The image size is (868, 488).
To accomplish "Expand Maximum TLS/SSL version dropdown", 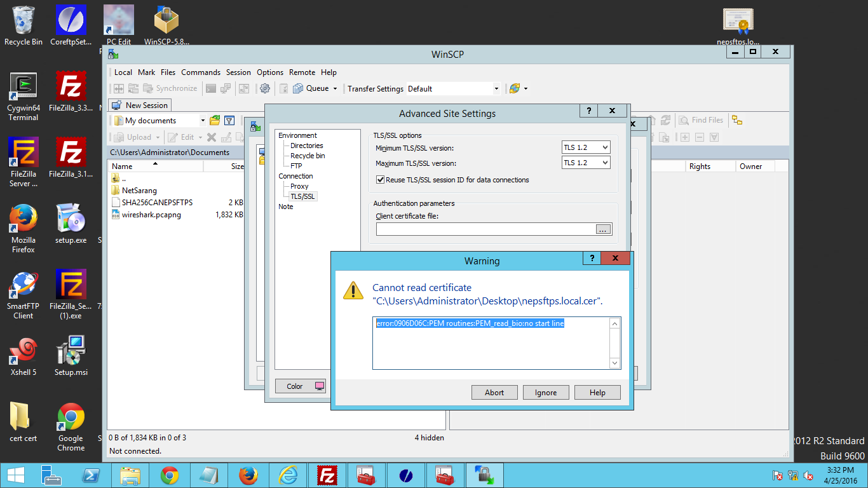I will point(586,163).
